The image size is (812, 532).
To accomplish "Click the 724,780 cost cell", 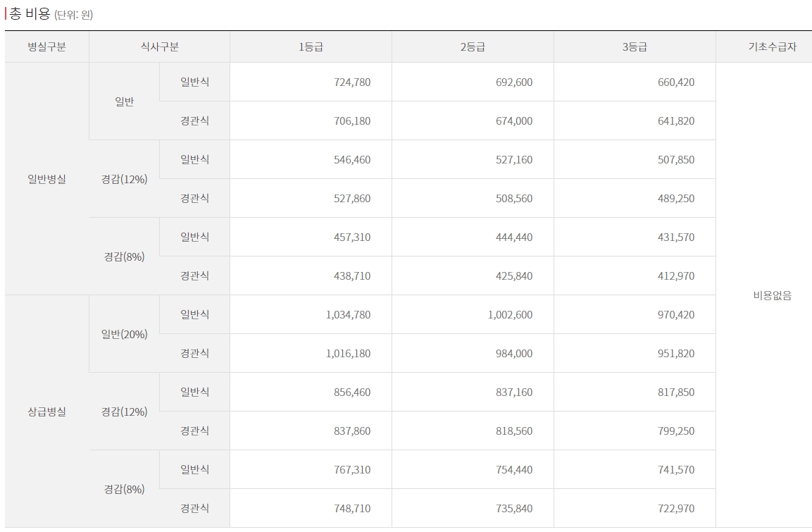I will pos(352,82).
